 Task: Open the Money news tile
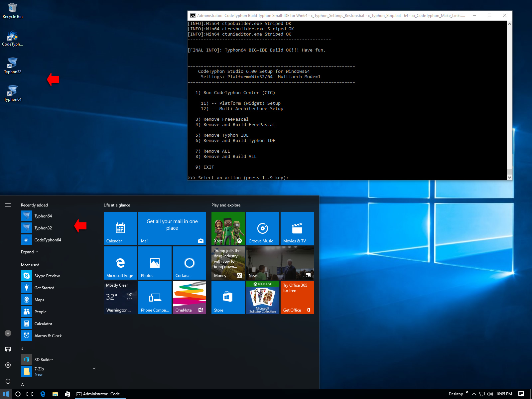pos(228,263)
